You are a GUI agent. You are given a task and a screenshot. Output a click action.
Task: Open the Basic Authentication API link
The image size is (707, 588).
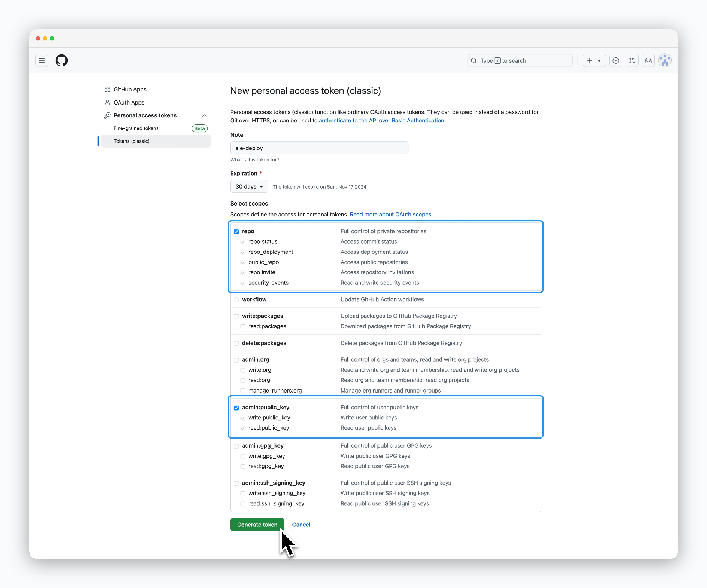point(381,120)
